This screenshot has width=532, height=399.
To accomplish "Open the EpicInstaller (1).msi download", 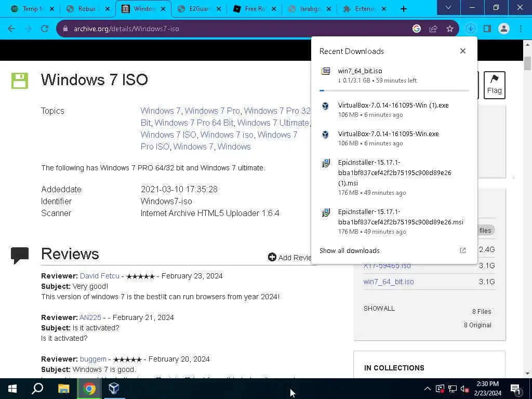I will (x=394, y=178).
